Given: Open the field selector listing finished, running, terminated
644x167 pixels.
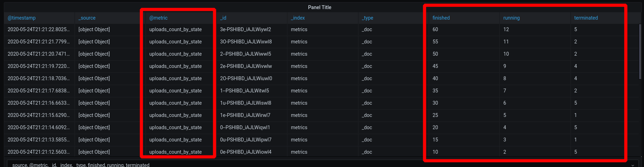Looking at the screenshot, I should tap(323, 164).
